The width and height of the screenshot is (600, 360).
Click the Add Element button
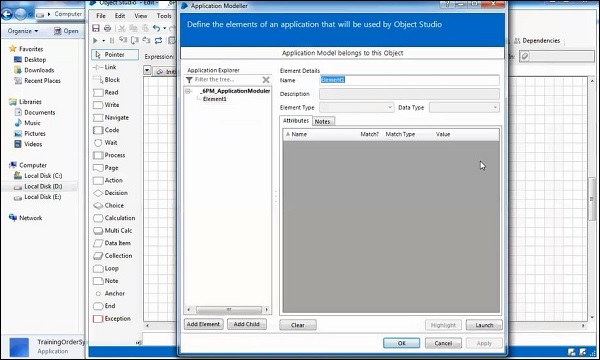(204, 324)
